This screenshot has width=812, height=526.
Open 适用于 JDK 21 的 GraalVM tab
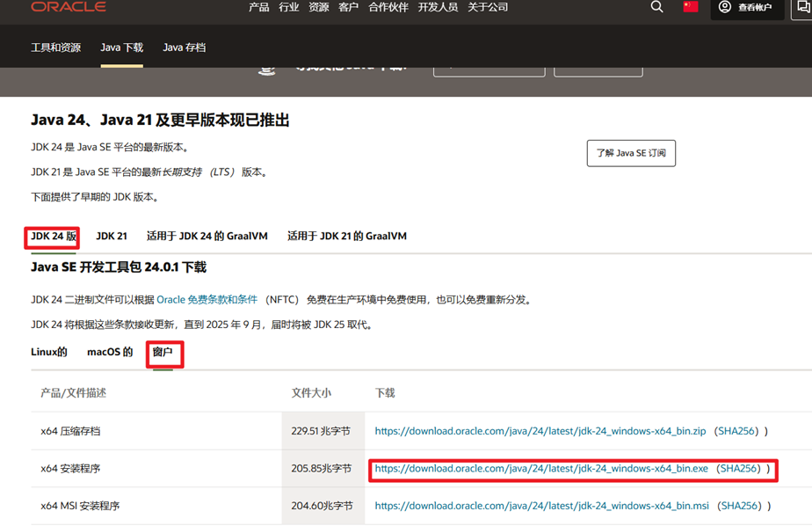tap(347, 237)
